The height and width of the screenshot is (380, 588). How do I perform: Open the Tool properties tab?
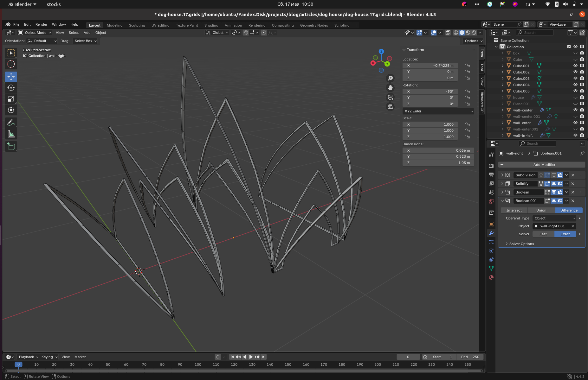point(491,155)
